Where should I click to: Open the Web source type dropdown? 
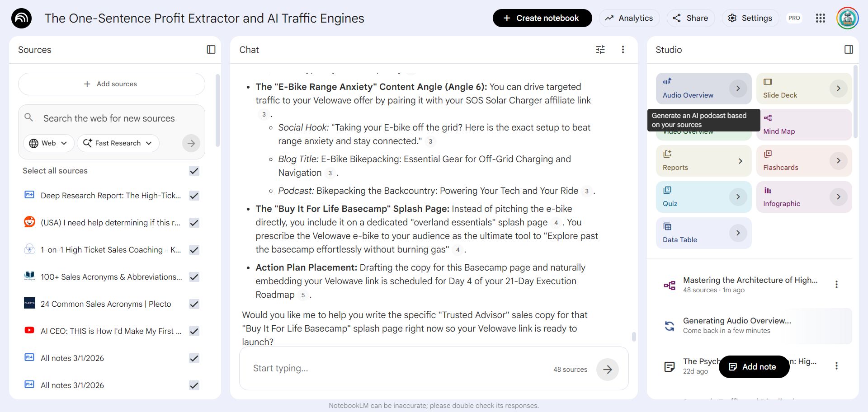click(48, 143)
